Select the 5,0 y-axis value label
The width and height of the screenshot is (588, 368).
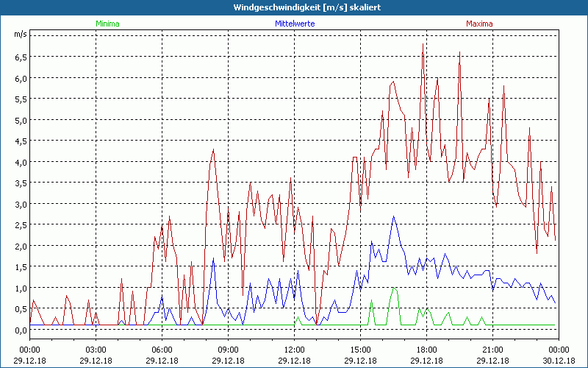point(20,120)
